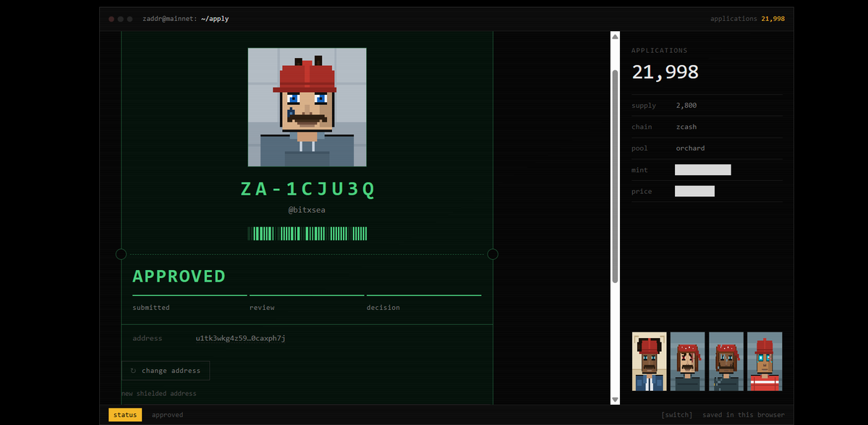Select the bandana thumbnail with dark beard
Image resolution: width=868 pixels, height=425 pixels.
click(726, 361)
